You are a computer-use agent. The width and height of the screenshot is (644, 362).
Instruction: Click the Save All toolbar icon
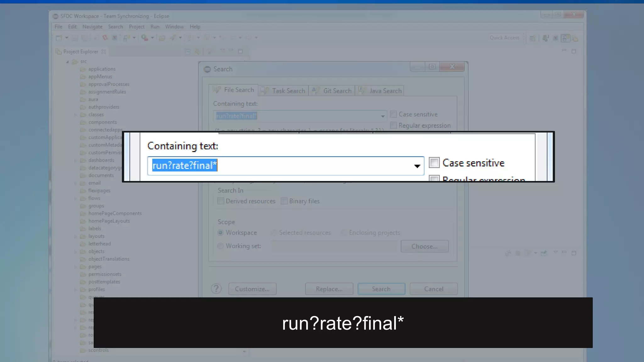[x=85, y=38]
